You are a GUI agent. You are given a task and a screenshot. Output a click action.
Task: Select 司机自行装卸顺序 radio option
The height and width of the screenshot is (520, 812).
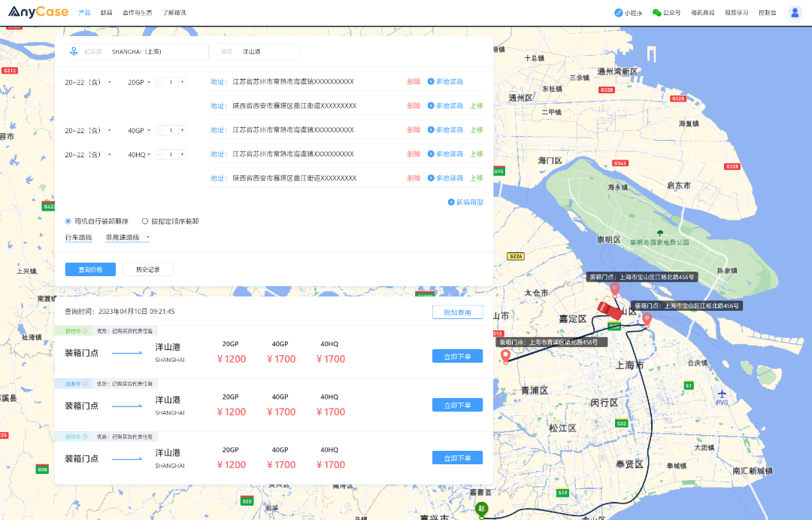pos(68,221)
